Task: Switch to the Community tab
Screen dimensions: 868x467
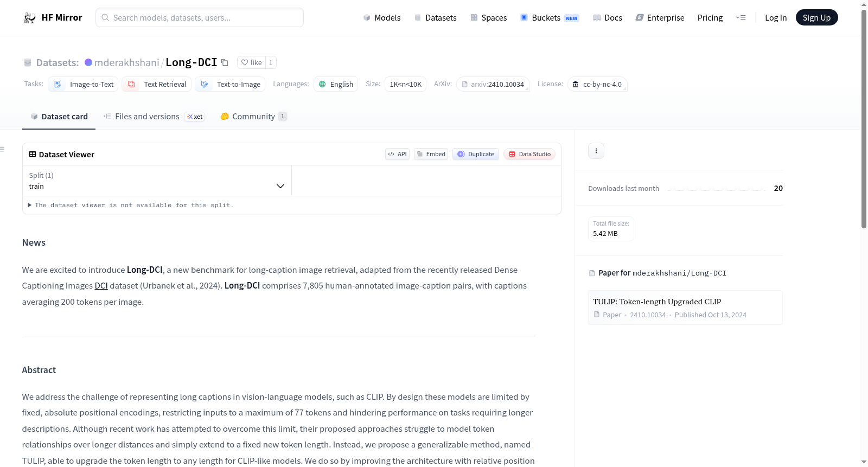Action: click(x=253, y=117)
